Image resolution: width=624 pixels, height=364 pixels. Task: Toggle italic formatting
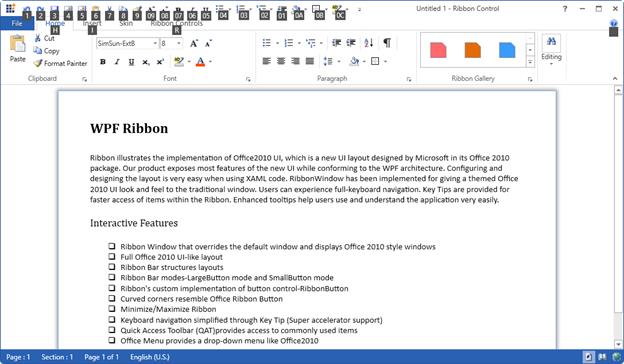click(117, 62)
